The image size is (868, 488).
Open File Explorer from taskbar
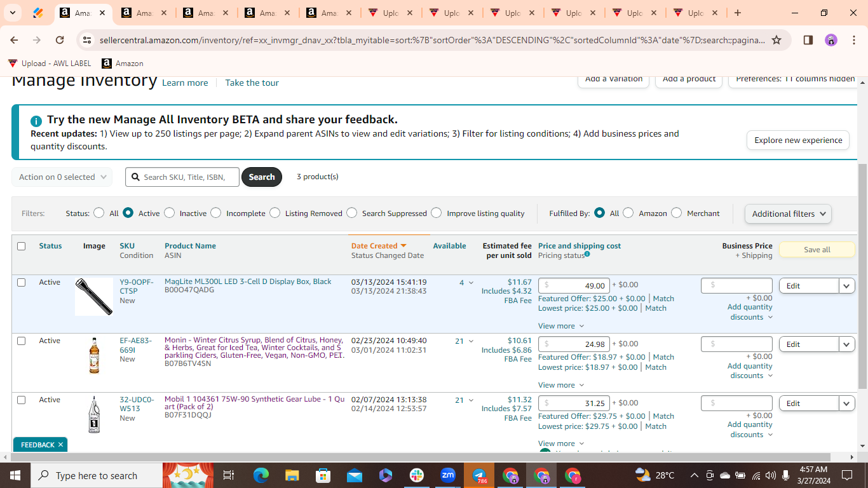point(292,475)
